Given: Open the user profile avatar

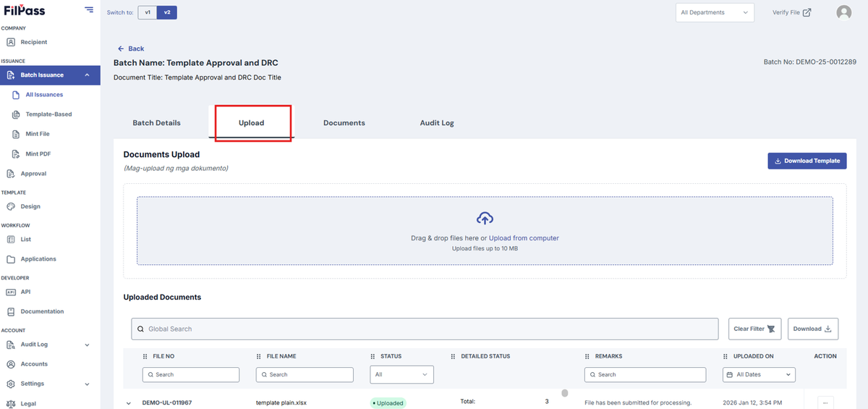Looking at the screenshot, I should tap(843, 12).
